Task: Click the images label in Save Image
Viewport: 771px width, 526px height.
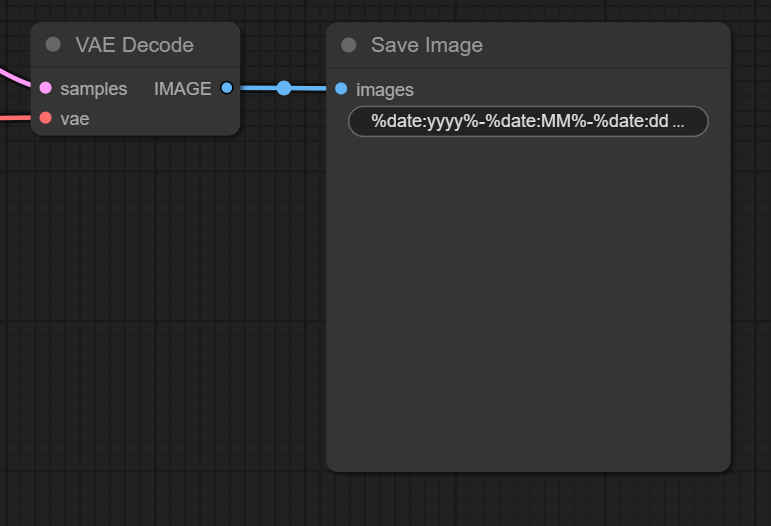Action: 385,90
